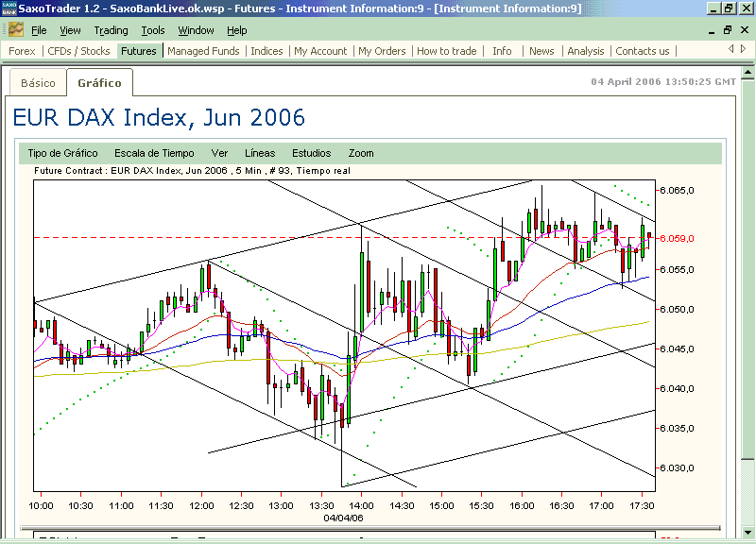
Task: Show the My Orders tab
Action: pos(382,51)
